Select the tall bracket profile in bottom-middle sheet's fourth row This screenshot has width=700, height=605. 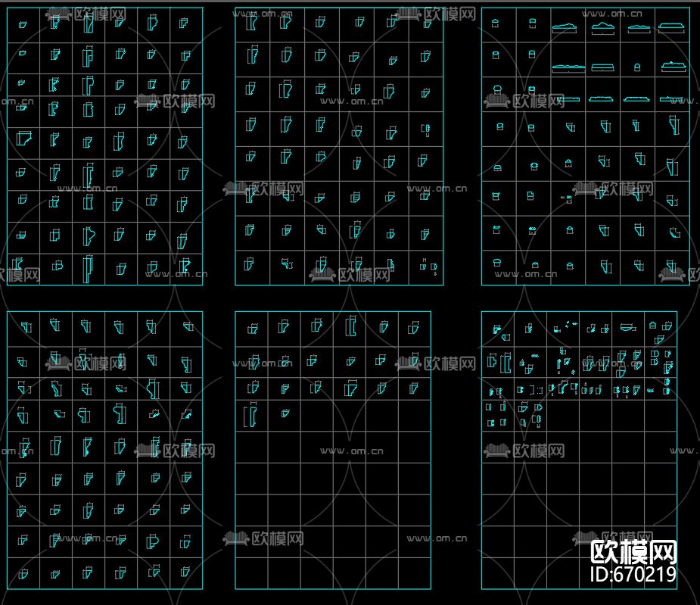point(251,415)
